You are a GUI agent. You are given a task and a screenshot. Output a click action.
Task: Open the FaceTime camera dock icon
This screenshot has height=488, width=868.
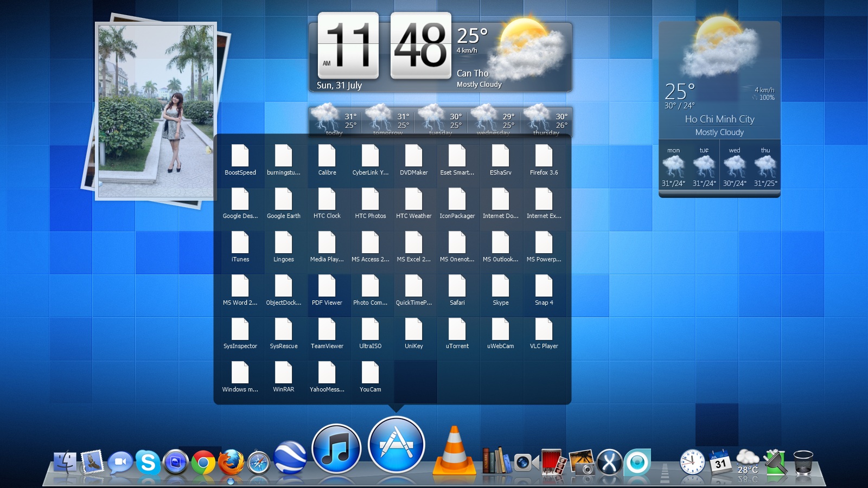click(x=525, y=463)
